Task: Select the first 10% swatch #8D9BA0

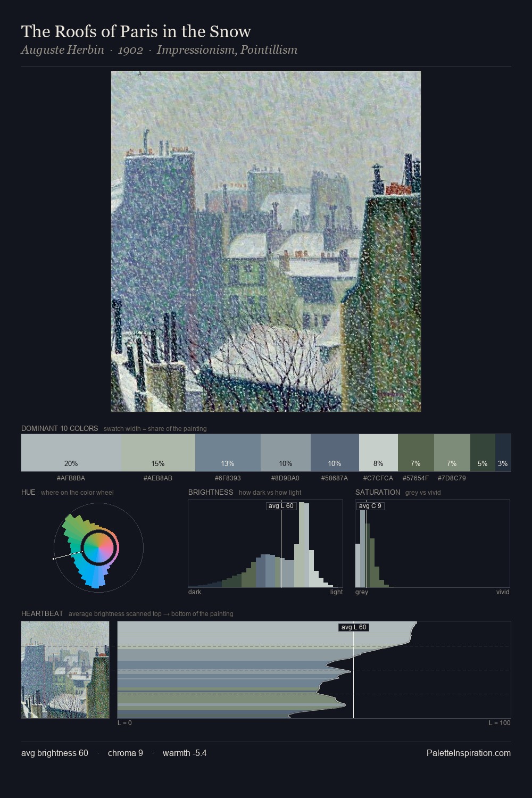Action: (x=286, y=453)
